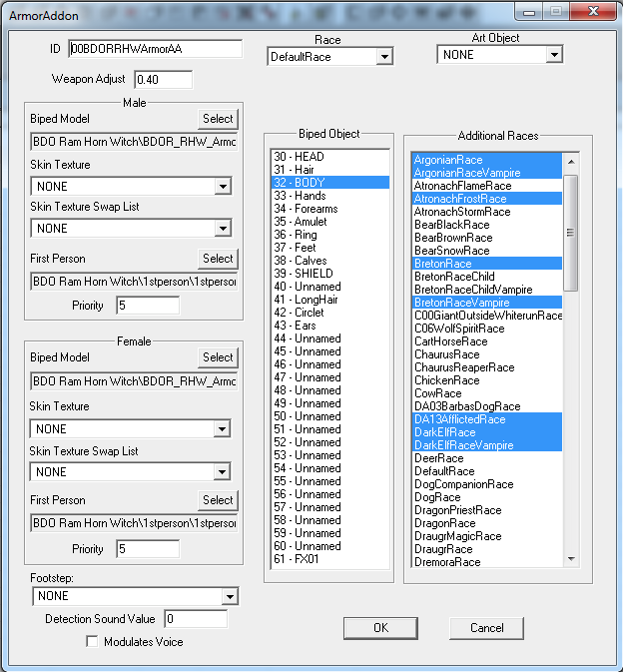Click Select for Male Biped Model
This screenshot has height=672, width=623.
click(x=218, y=119)
